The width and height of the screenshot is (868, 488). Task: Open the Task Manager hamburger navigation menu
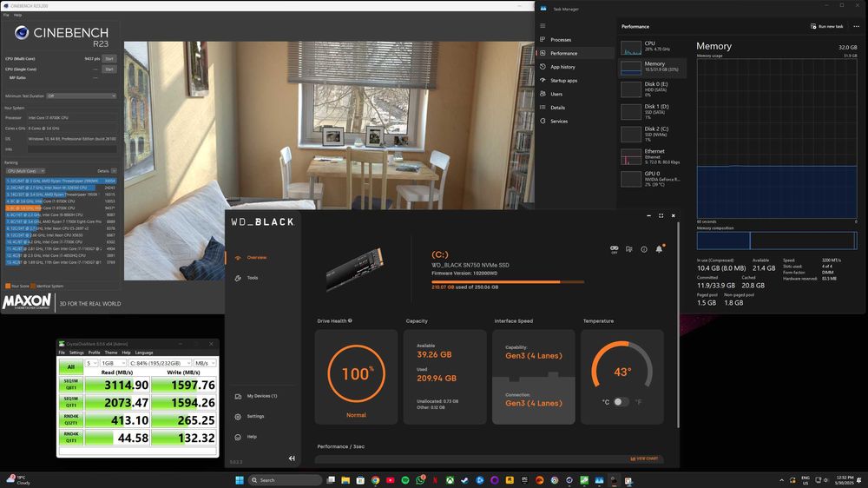point(542,26)
